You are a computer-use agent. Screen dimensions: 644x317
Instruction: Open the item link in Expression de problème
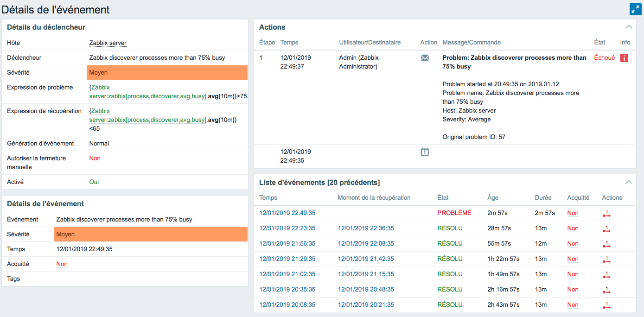147,92
